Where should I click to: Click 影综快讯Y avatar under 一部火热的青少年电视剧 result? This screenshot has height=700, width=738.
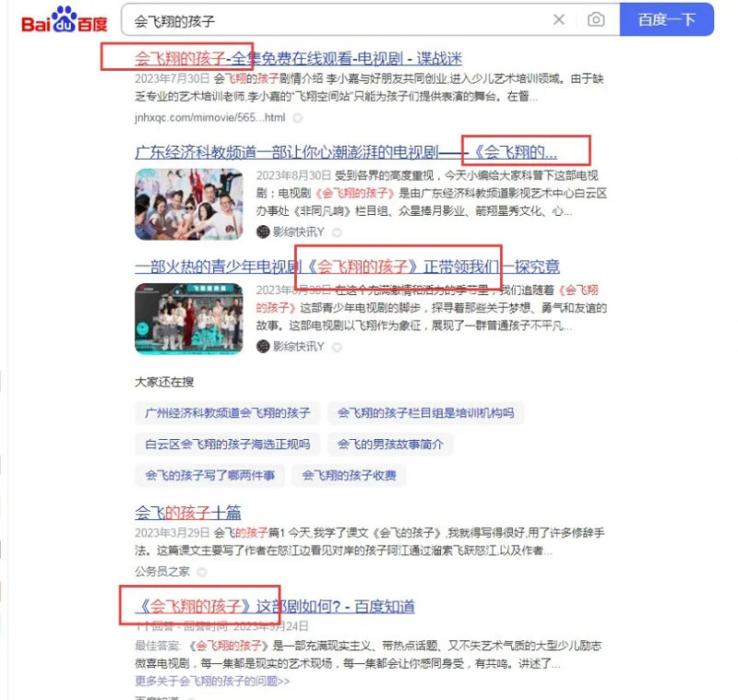[x=263, y=347]
